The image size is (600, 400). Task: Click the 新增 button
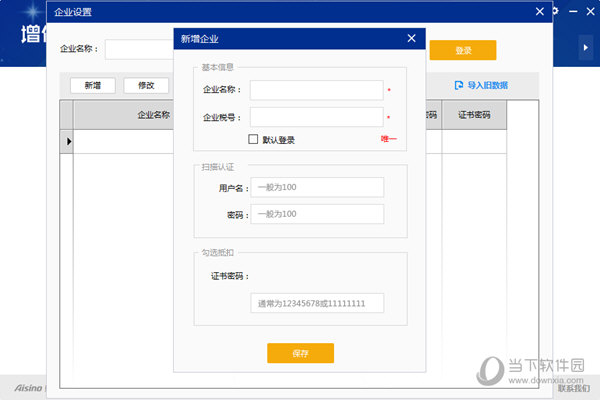[x=93, y=85]
